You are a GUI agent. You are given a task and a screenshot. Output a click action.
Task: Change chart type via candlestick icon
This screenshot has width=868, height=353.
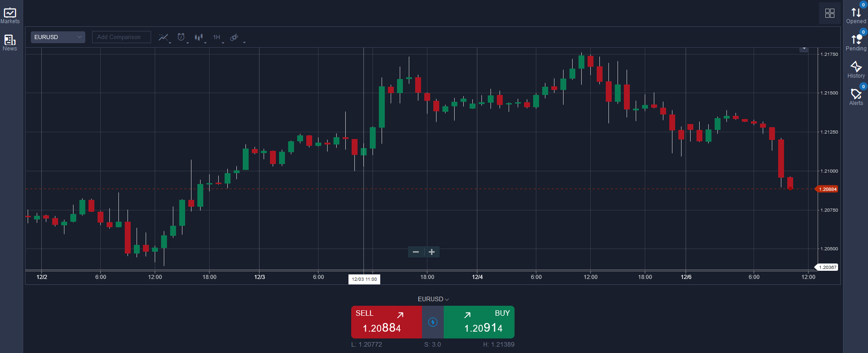click(x=199, y=37)
